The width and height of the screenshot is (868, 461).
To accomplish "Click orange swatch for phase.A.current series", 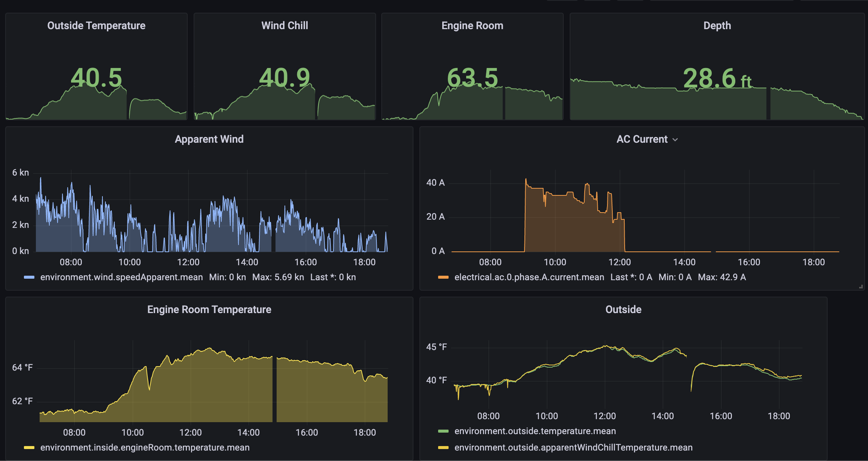I will pyautogui.click(x=443, y=277).
